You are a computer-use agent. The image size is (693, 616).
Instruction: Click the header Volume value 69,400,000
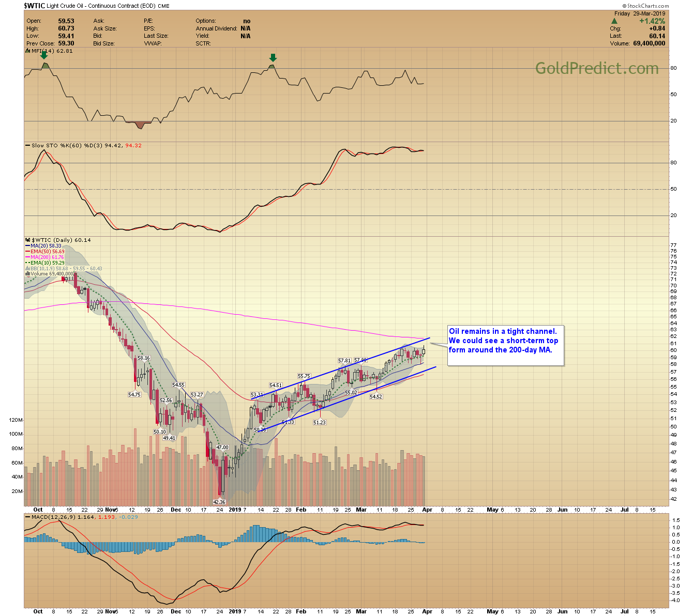click(649, 43)
